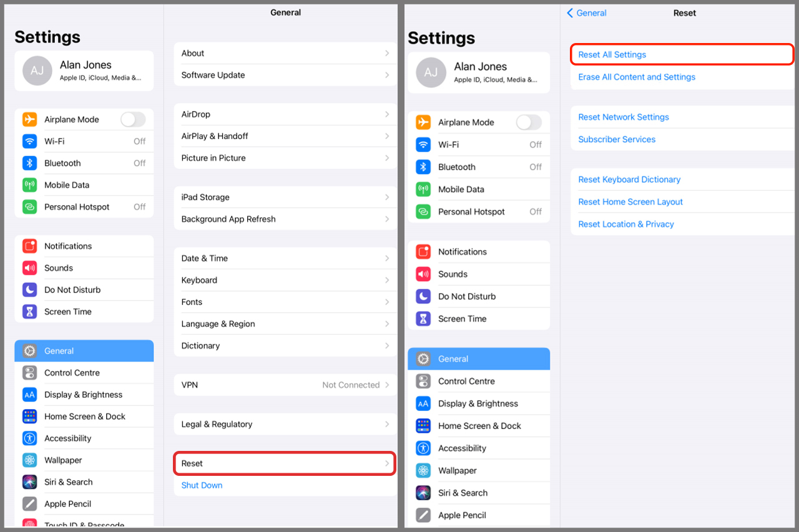Tap the Accessibility icon on the Reset screen sidebar
Image resolution: width=799 pixels, height=532 pixels.
(x=423, y=448)
